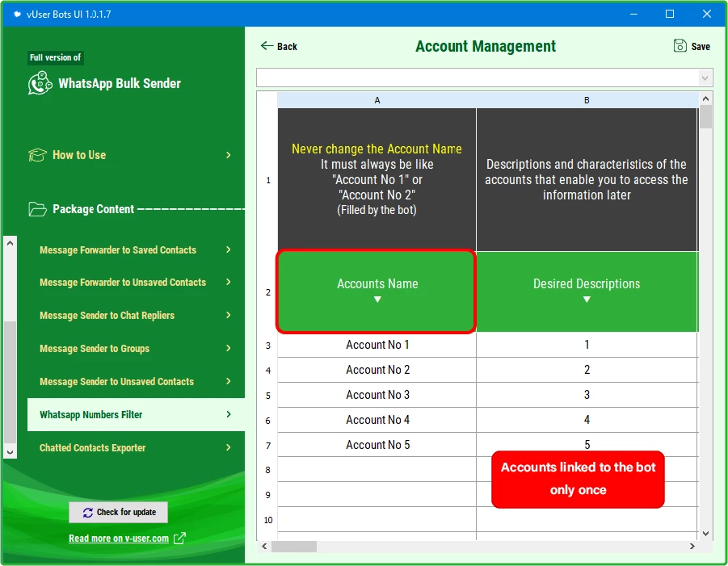Viewport: 728px width, 566px height.
Task: Click the Back arrow icon
Action: point(267,45)
